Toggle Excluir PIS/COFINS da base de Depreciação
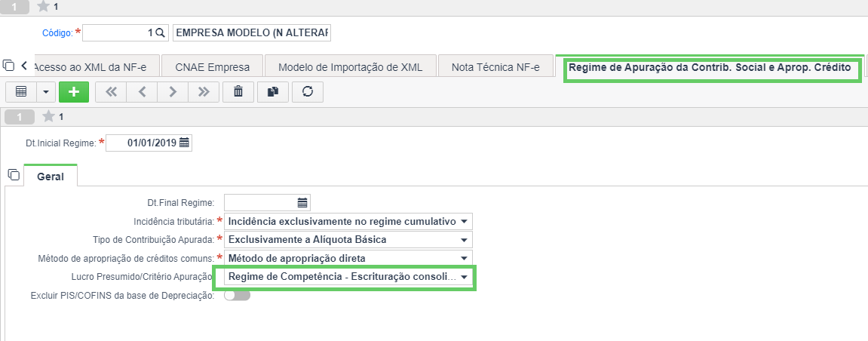This screenshot has width=868, height=341. (238, 296)
